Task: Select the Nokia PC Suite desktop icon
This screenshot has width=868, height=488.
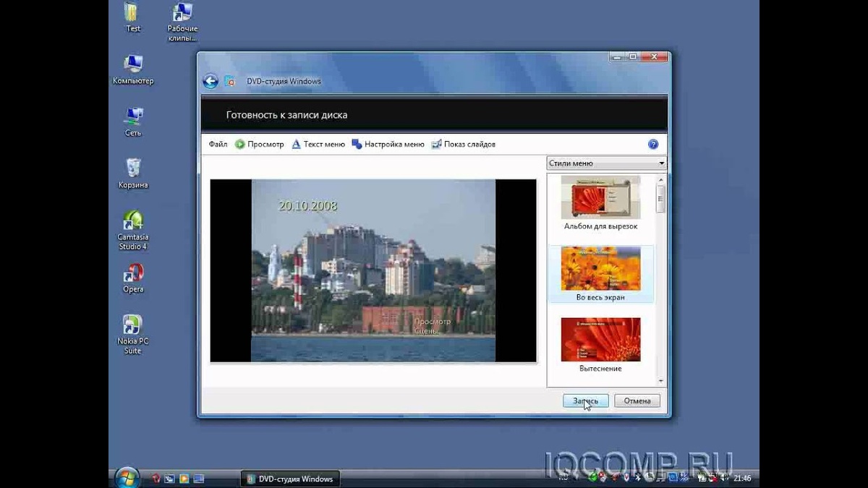Action: point(133,335)
